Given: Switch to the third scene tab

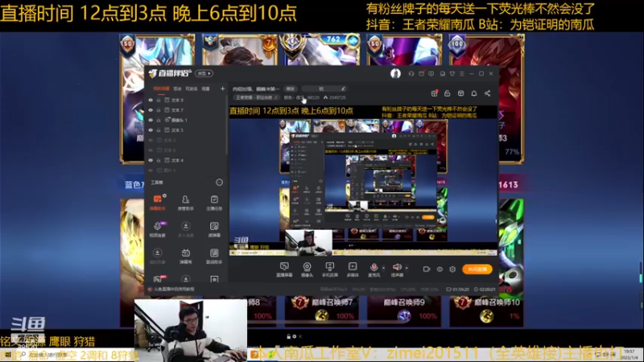Looking at the screenshot, I should pos(192,88).
